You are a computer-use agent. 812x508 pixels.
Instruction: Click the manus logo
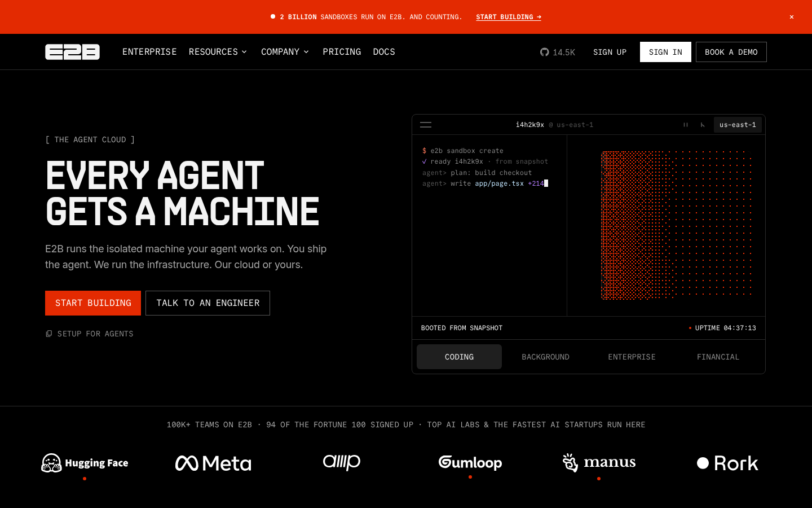tap(599, 463)
